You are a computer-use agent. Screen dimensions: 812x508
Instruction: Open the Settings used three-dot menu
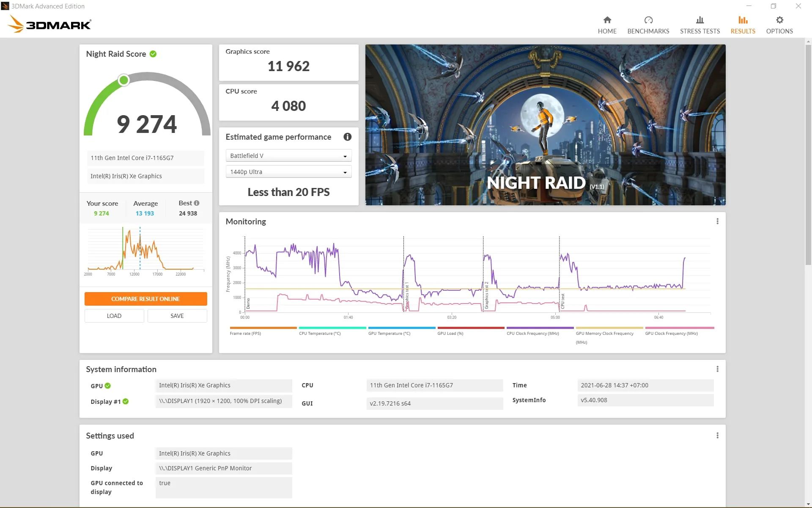(x=717, y=436)
